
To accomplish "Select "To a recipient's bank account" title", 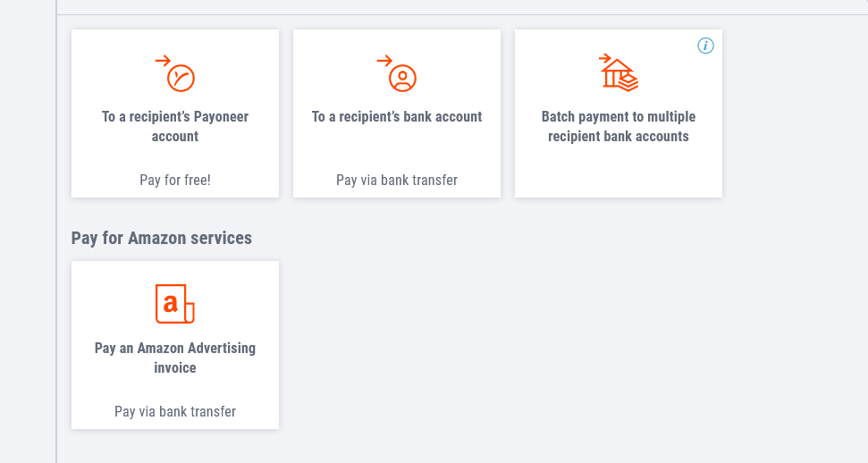I will pyautogui.click(x=397, y=117).
